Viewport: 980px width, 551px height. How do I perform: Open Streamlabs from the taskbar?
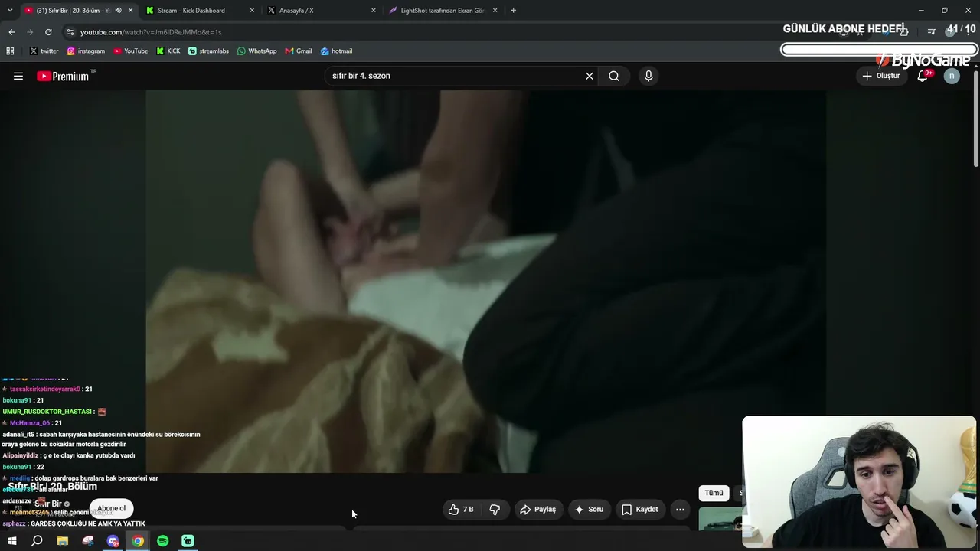[188, 541]
